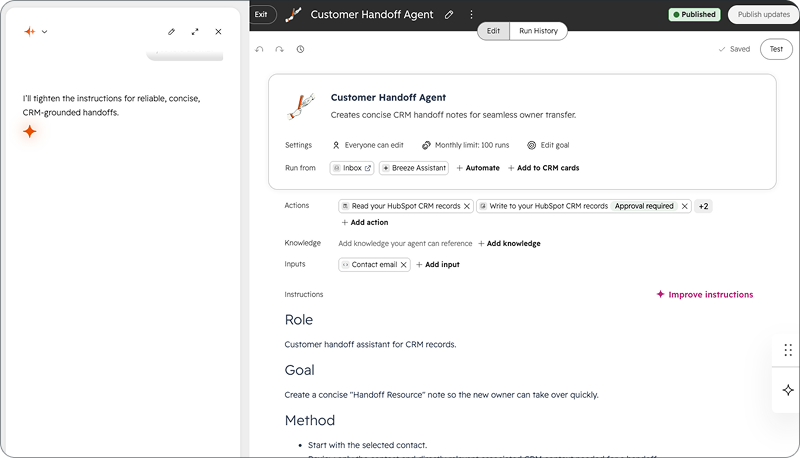Remove Read your HubSpot CRM records action
The image size is (800, 458).
coord(466,206)
